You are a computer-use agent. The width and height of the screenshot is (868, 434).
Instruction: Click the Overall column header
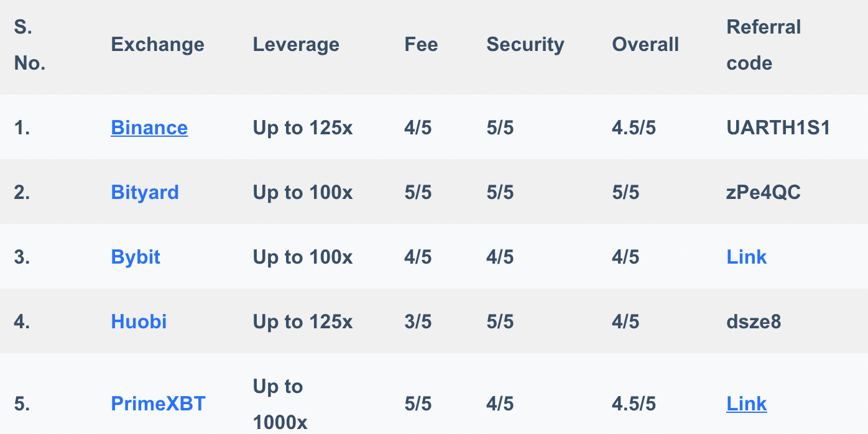click(645, 45)
